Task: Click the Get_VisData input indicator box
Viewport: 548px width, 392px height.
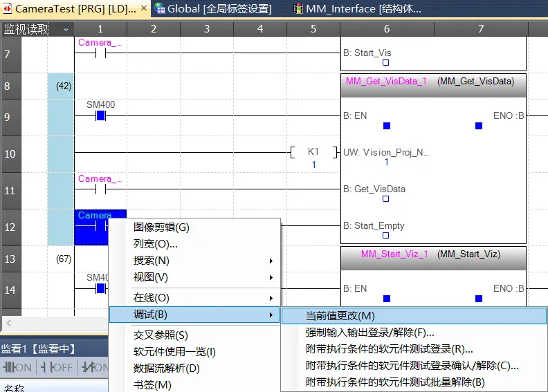Action: tap(385, 199)
